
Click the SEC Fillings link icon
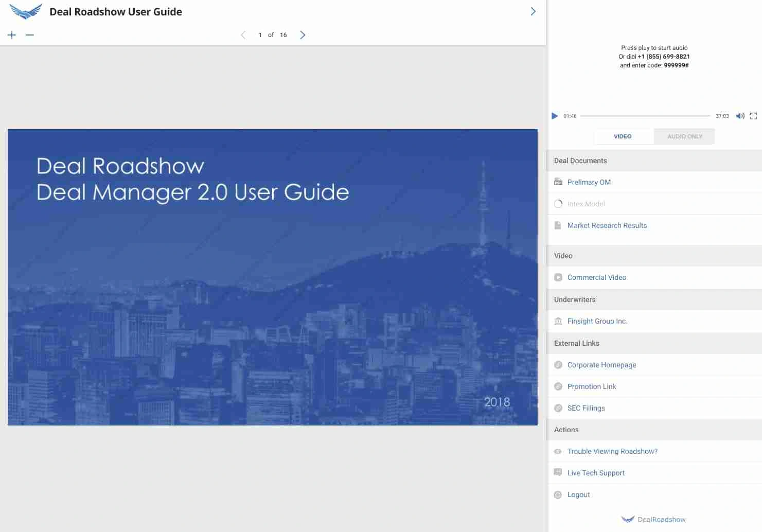(558, 408)
